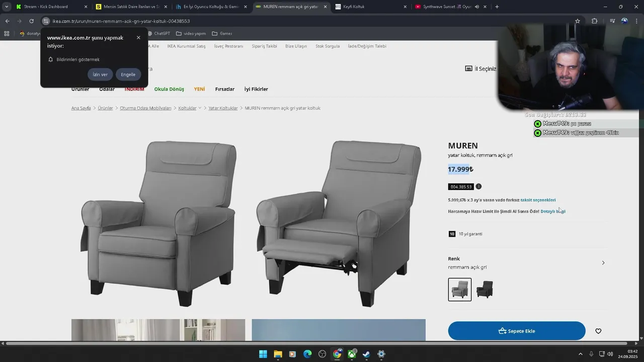Open the İNDİRİM menu item
The width and height of the screenshot is (644, 362).
coord(134,89)
